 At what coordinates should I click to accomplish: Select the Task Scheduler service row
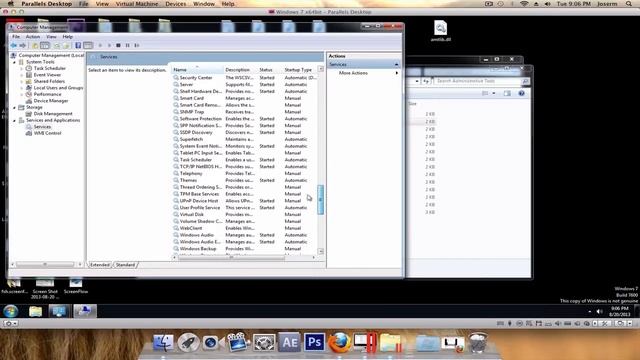pyautogui.click(x=244, y=160)
